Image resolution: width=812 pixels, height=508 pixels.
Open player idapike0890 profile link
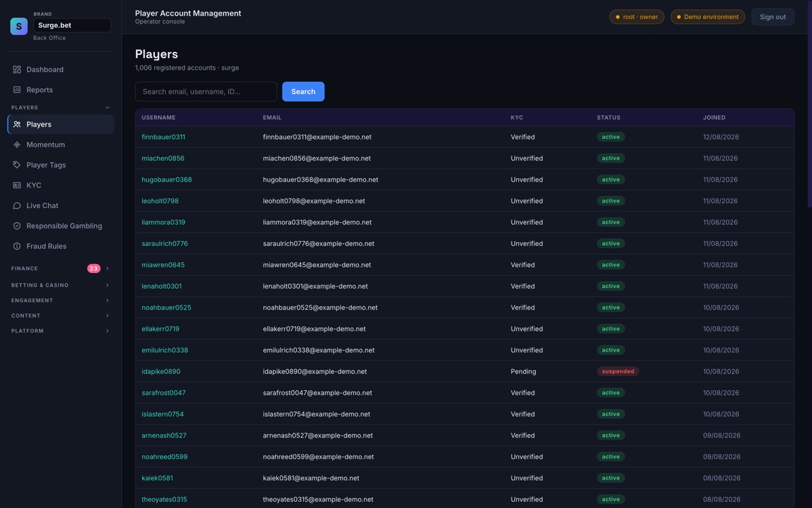coord(161,372)
